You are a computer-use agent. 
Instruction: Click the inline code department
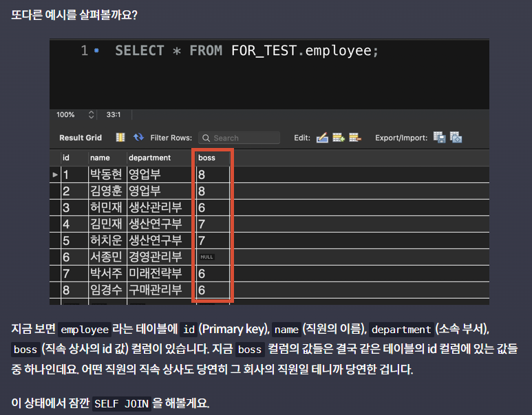point(401,330)
